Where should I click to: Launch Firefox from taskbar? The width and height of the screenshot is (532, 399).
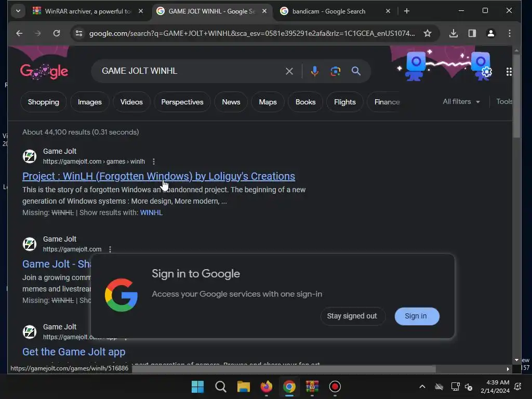tap(267, 387)
